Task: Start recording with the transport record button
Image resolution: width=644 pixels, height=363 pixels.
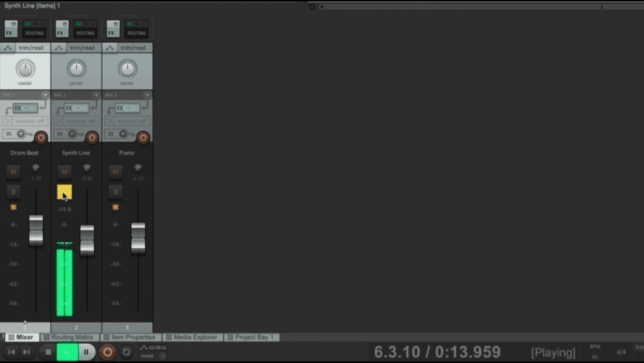Action: tap(107, 353)
